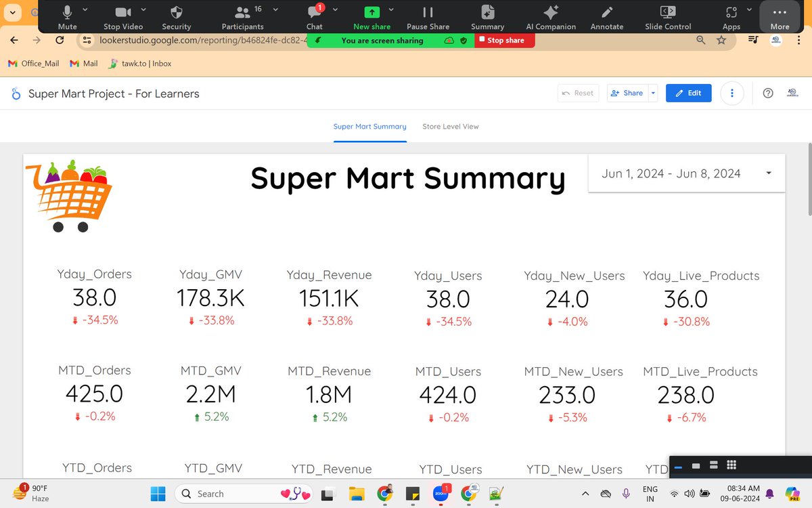Image resolution: width=812 pixels, height=508 pixels.
Task: Open Looker Studio help question mark
Action: pyautogui.click(x=768, y=93)
